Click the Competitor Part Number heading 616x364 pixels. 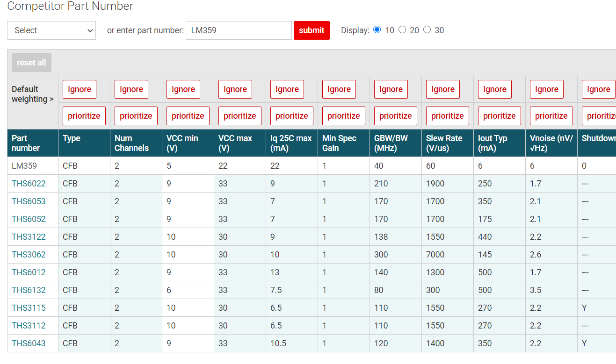(x=70, y=6)
